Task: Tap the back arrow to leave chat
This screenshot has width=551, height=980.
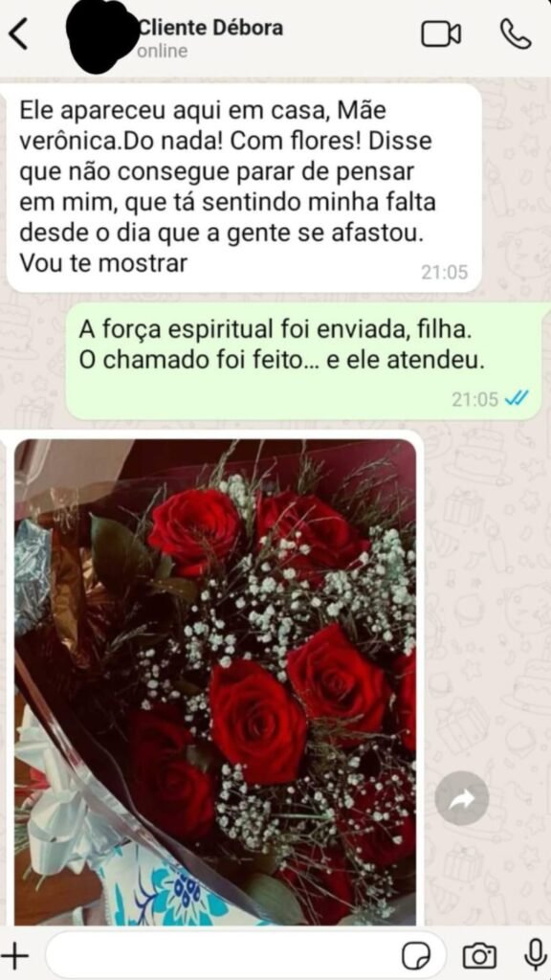Action: click(18, 33)
